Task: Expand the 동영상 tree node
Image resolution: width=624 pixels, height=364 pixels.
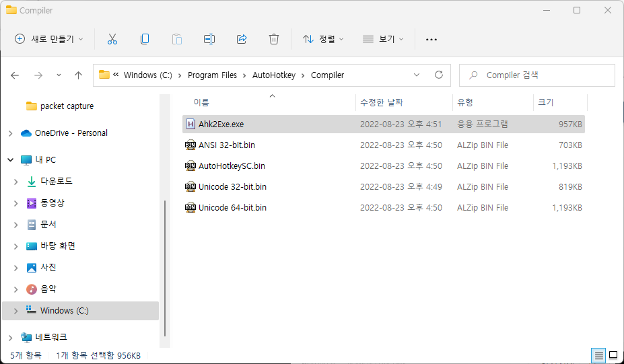Action: click(16, 203)
